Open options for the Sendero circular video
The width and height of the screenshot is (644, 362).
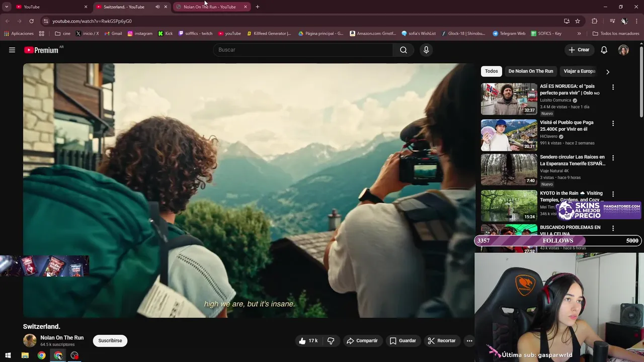coord(613,158)
